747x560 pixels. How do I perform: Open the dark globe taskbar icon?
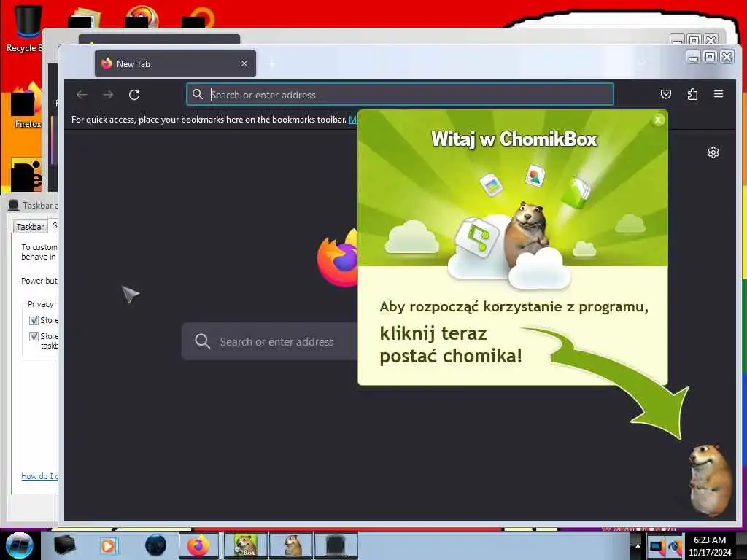(156, 545)
